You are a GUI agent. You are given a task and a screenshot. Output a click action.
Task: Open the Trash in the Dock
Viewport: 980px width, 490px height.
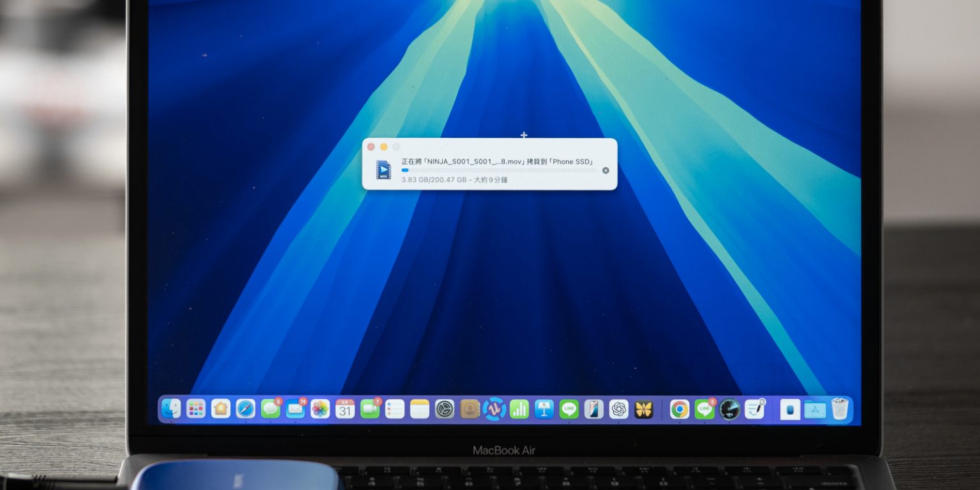pos(840,409)
